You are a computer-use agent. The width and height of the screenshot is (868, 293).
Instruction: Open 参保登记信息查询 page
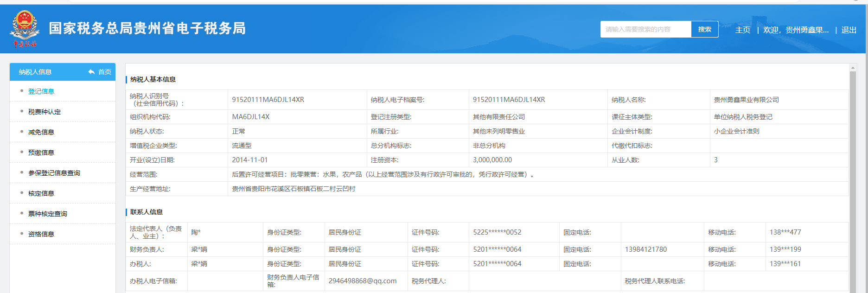click(x=54, y=173)
